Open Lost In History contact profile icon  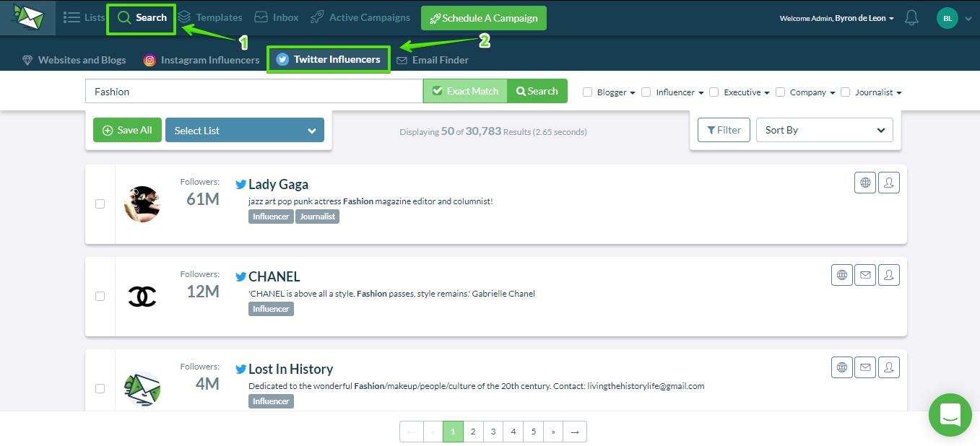889,367
